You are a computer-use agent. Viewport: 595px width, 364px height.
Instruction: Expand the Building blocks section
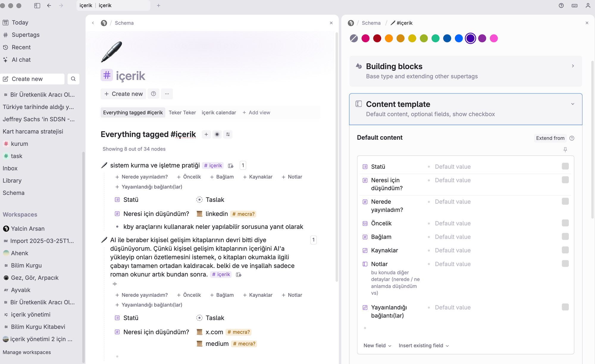[573, 66]
